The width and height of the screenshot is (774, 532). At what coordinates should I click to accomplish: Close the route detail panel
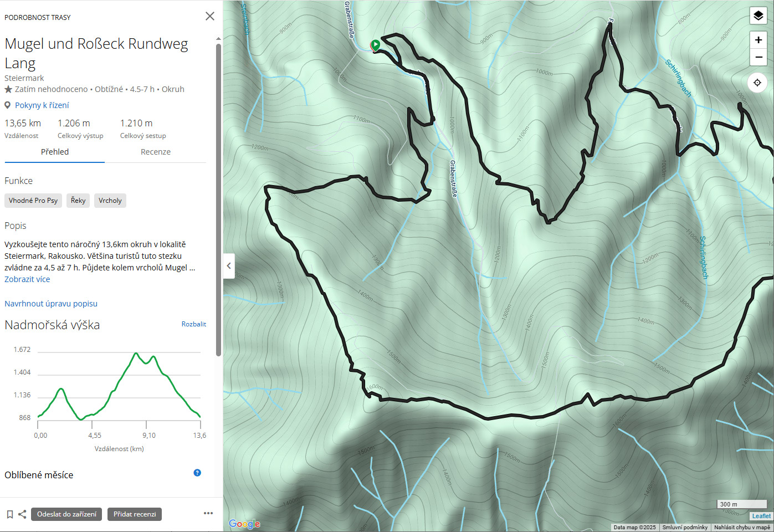tap(210, 16)
